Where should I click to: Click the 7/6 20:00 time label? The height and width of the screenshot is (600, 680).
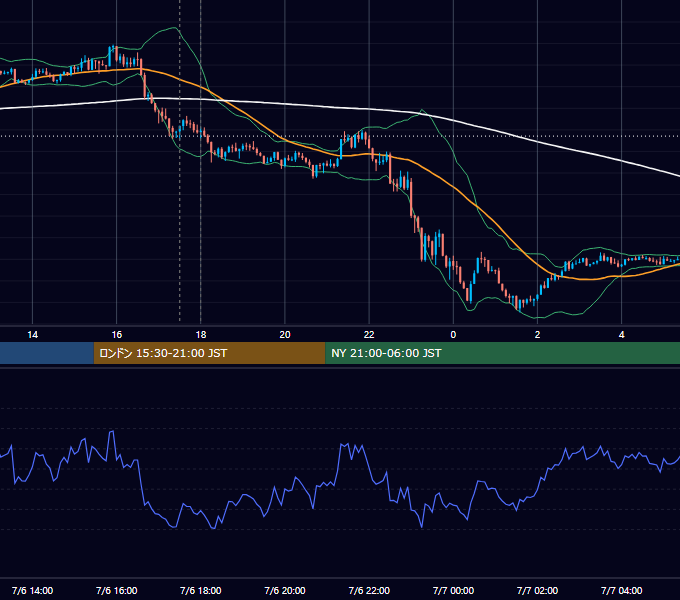[285, 590]
